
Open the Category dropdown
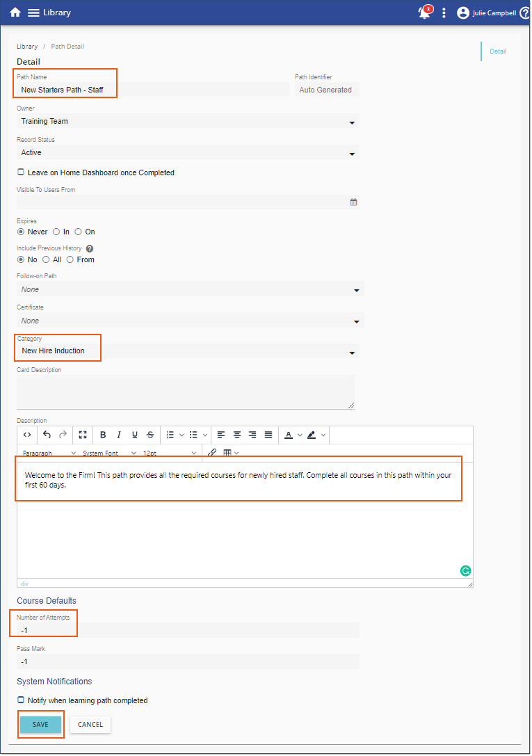[x=353, y=353]
